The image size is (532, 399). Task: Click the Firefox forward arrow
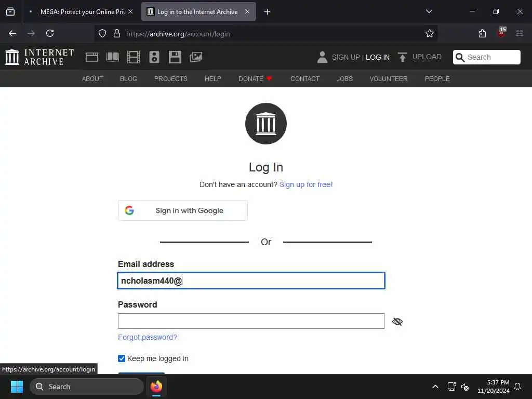[x=31, y=34]
